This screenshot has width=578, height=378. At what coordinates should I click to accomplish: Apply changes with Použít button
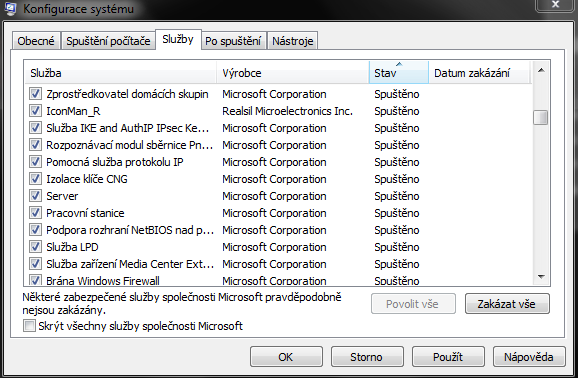pos(448,357)
